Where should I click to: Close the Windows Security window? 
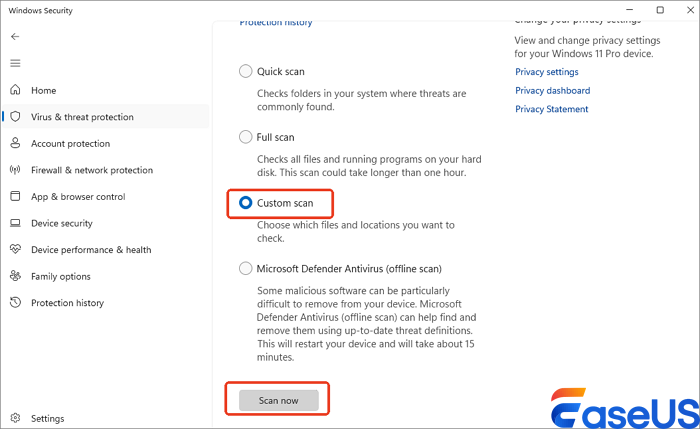(690, 10)
